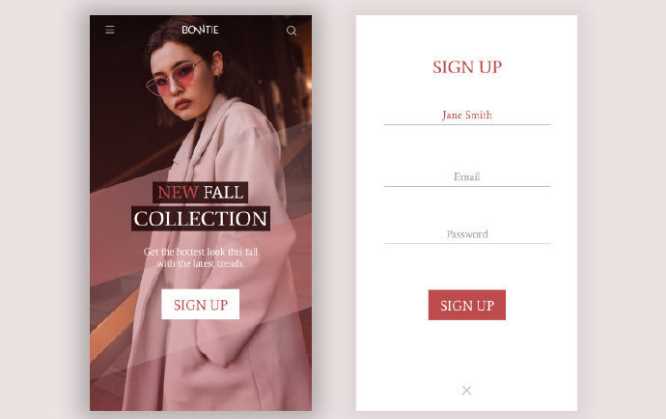Click the 'Get the hottest look' tagline

(201, 252)
